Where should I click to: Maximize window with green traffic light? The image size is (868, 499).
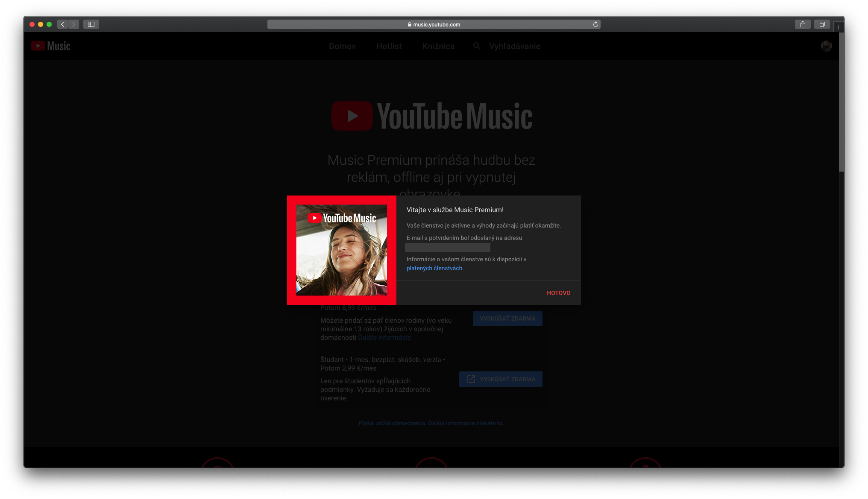[49, 24]
